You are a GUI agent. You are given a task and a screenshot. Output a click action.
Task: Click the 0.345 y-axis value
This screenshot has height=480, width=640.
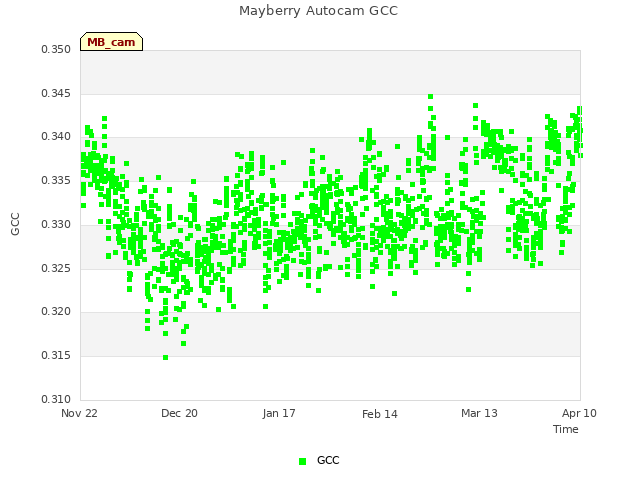tap(56, 93)
